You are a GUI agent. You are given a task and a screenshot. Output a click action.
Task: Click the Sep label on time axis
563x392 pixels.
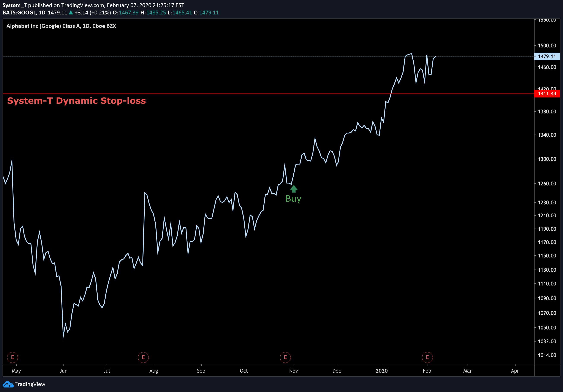(x=201, y=371)
